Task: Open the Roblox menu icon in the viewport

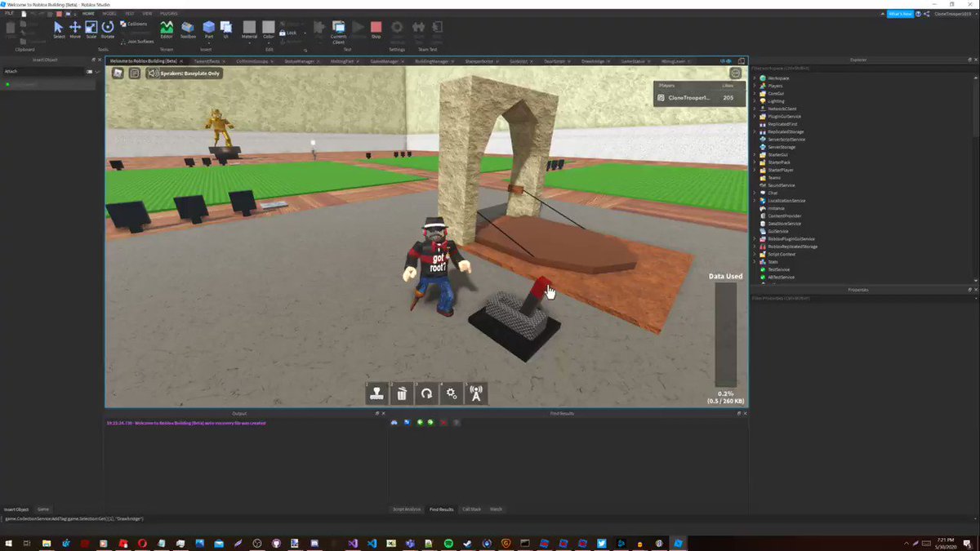Action: pyautogui.click(x=118, y=73)
